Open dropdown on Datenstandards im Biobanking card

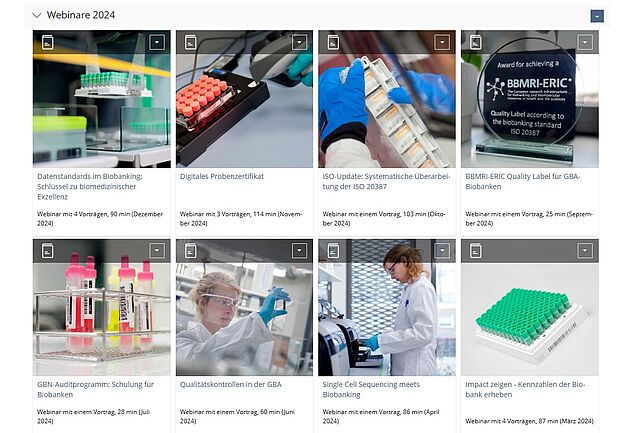[157, 42]
